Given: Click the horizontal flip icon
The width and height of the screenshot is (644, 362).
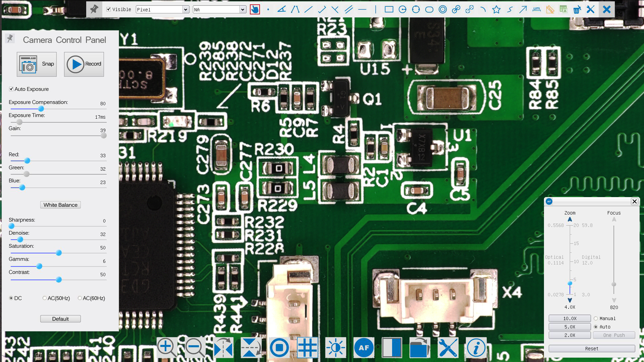Looking at the screenshot, I should pos(223,348).
